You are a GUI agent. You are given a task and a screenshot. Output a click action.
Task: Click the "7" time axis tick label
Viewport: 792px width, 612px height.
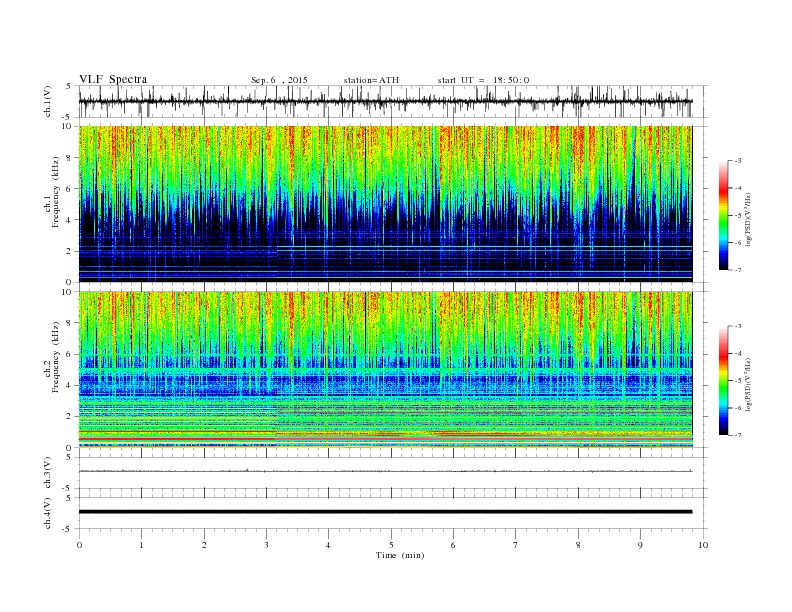tap(516, 545)
